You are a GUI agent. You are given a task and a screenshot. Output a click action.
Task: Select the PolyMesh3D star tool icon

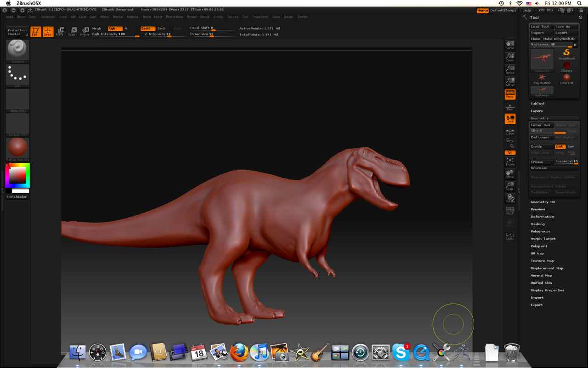[x=542, y=79]
